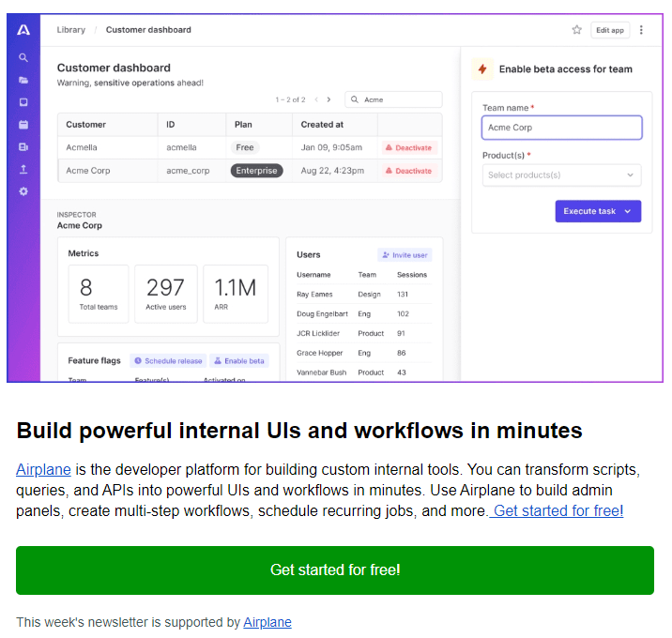
Task: Click the Username column header
Action: click(x=313, y=275)
